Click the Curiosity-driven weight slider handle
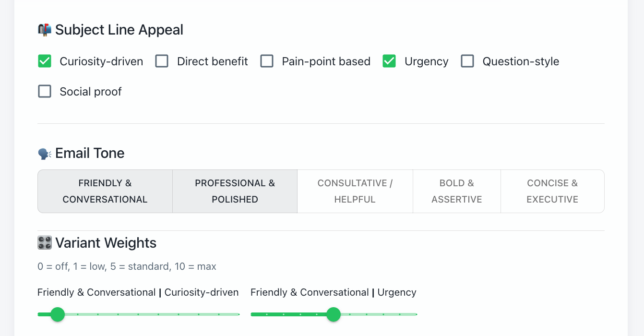This screenshot has width=644, height=336. click(57, 314)
